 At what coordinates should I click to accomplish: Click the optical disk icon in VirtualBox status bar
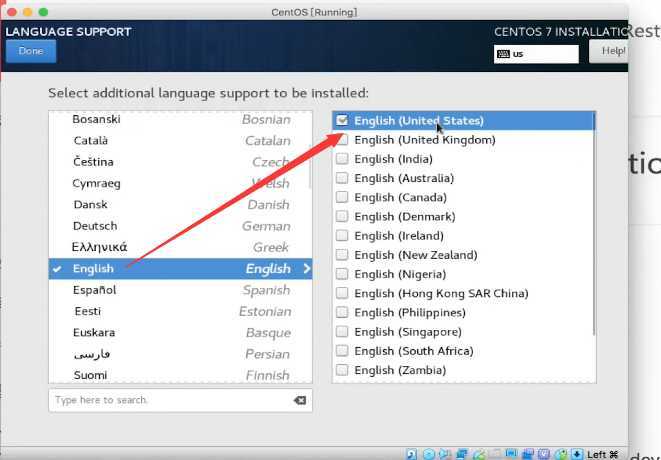click(429, 454)
